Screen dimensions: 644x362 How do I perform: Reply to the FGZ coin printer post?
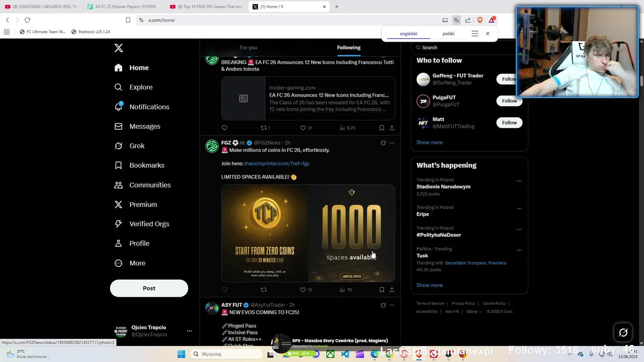(x=224, y=290)
